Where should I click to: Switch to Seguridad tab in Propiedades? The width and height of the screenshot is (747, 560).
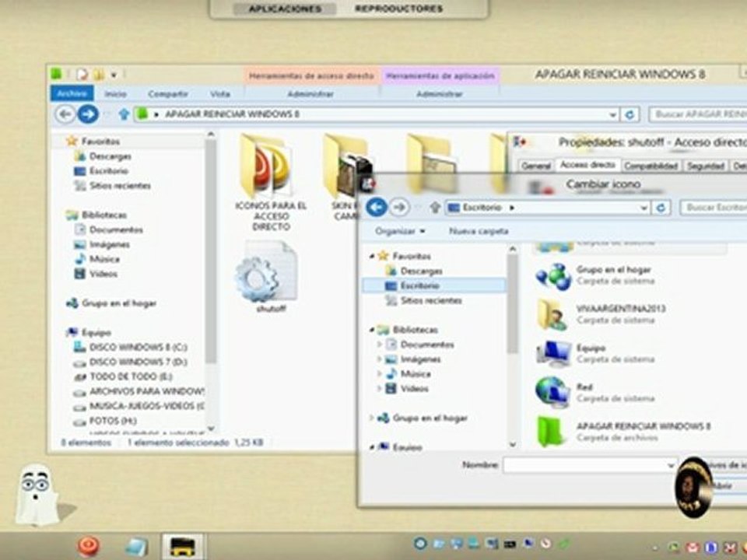706,166
